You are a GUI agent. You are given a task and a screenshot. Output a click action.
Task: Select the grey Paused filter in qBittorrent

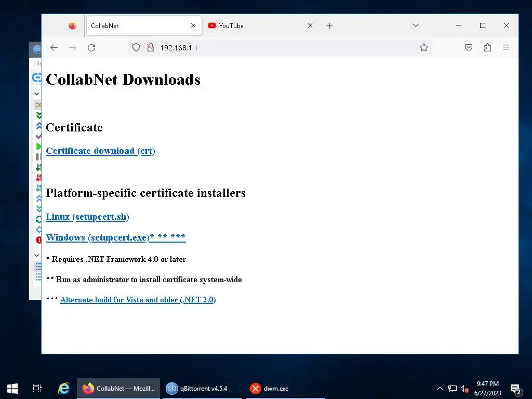coord(38,157)
